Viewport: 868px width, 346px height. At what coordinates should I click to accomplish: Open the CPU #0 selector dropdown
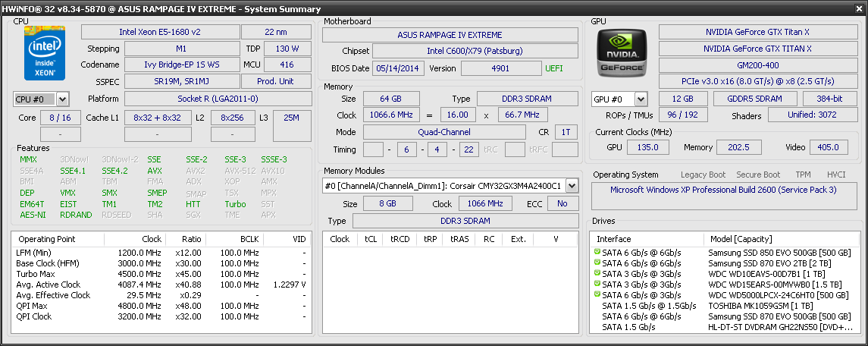62,99
